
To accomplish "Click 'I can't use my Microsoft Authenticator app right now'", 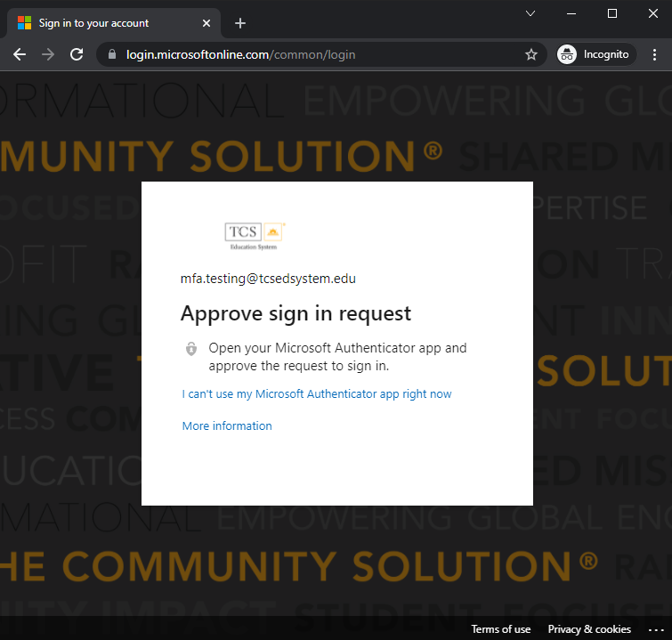I will pyautogui.click(x=317, y=394).
